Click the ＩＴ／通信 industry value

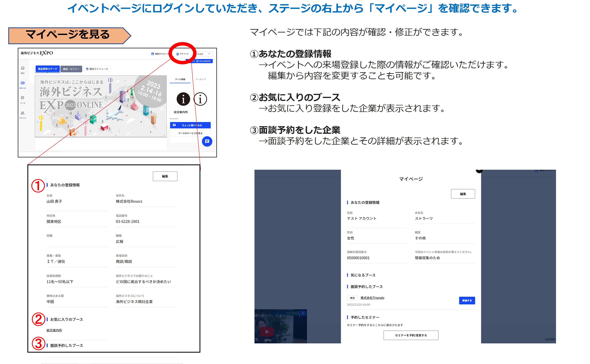pyautogui.click(x=56, y=261)
